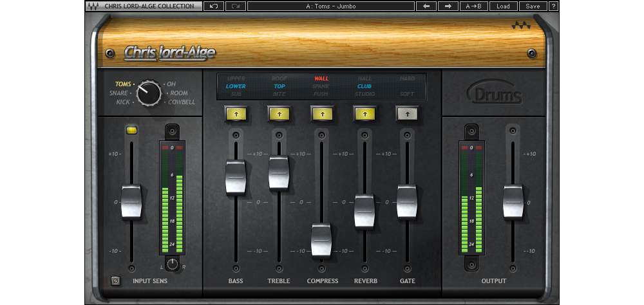Click the BITE treble mode text
The width and height of the screenshot is (644, 305).
point(279,94)
